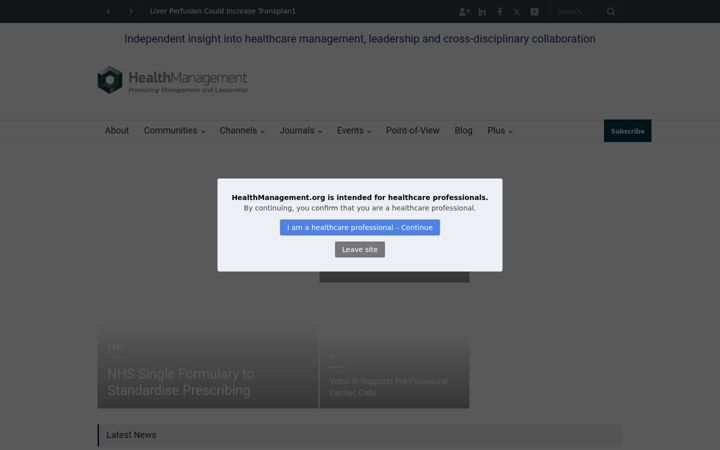Visit the X (Twitter) icon
This screenshot has height=450, width=720.
[517, 12]
